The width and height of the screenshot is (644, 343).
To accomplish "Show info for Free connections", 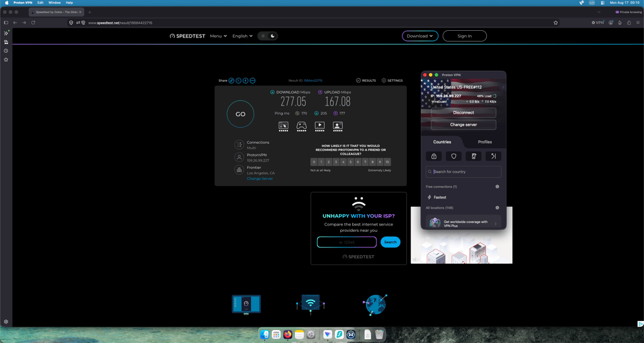I will tap(497, 187).
